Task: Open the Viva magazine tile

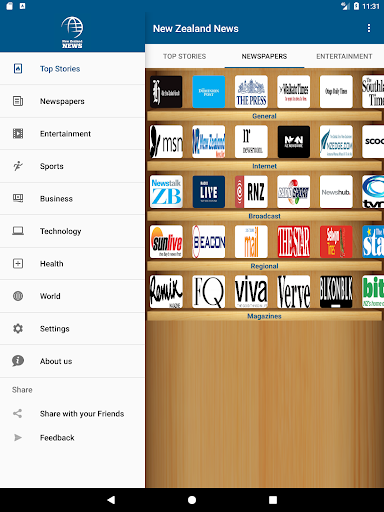Action: click(x=251, y=292)
